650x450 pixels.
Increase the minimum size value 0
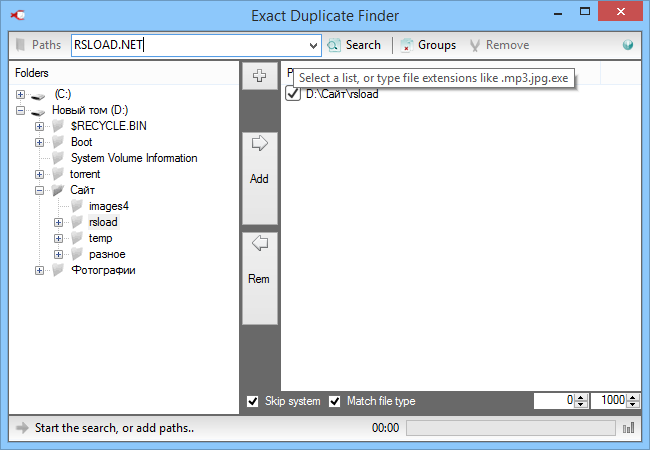[581, 397]
